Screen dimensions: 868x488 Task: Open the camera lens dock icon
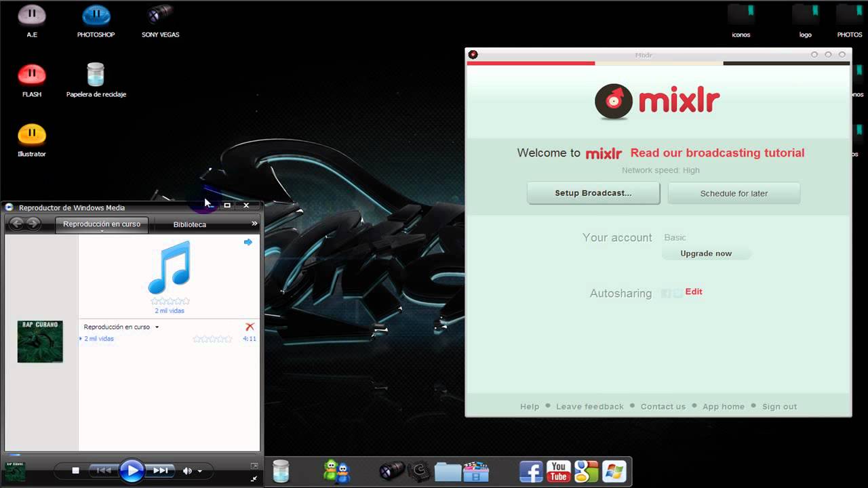point(392,471)
